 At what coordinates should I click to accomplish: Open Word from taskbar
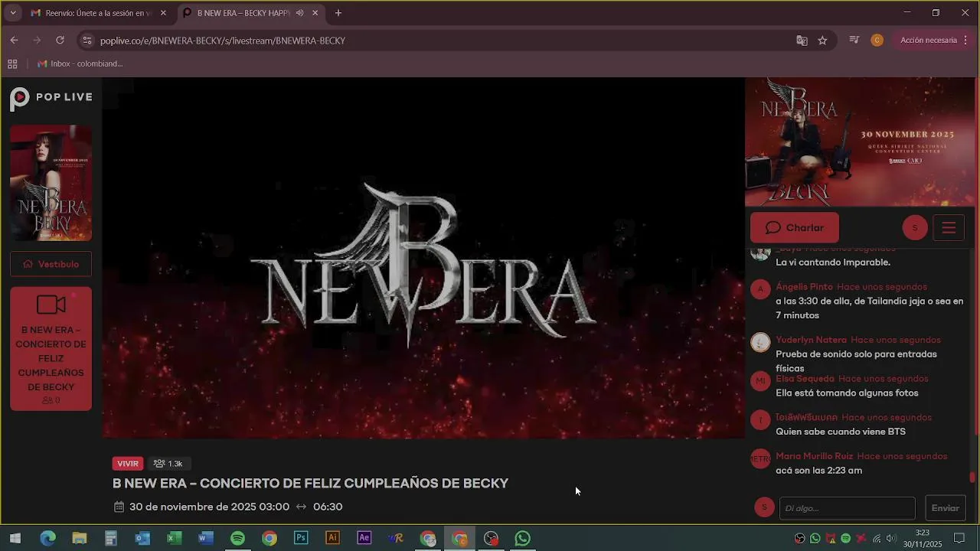(x=206, y=539)
